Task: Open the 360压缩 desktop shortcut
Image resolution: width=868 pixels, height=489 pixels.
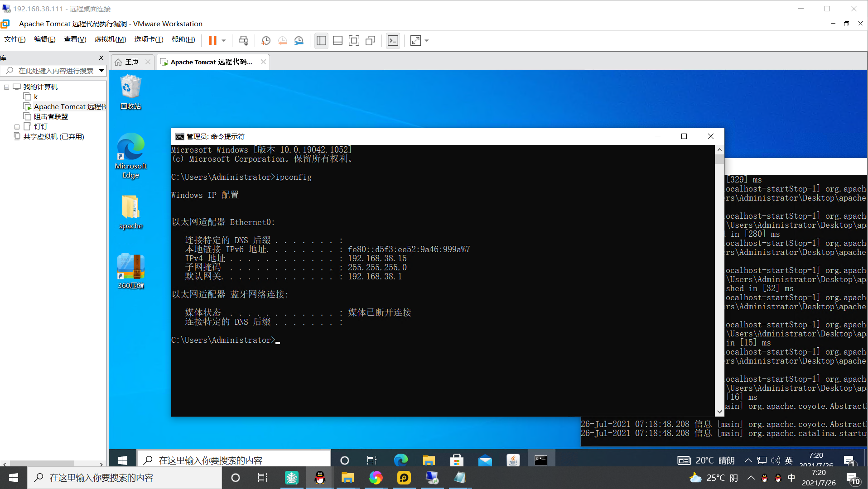Action: tap(131, 272)
